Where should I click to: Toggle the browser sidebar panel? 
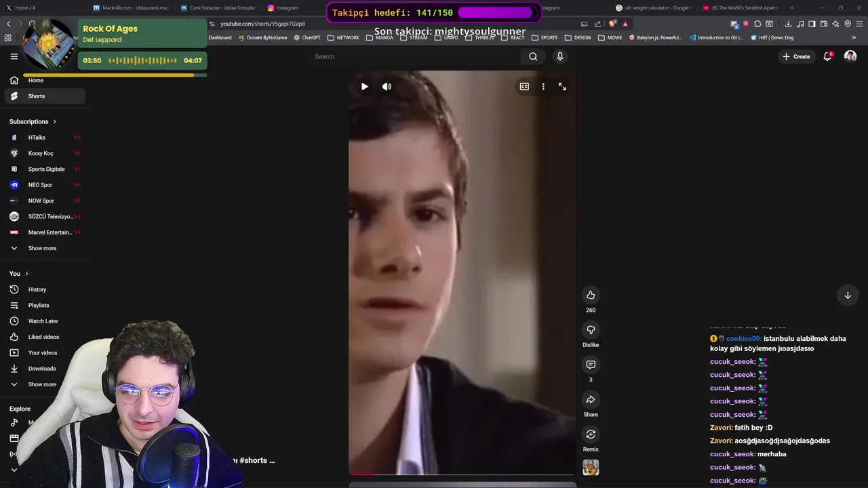(x=812, y=24)
